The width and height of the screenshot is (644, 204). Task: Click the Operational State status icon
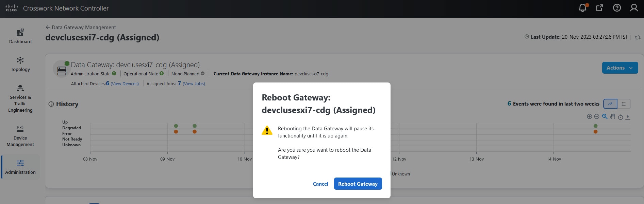point(162,73)
